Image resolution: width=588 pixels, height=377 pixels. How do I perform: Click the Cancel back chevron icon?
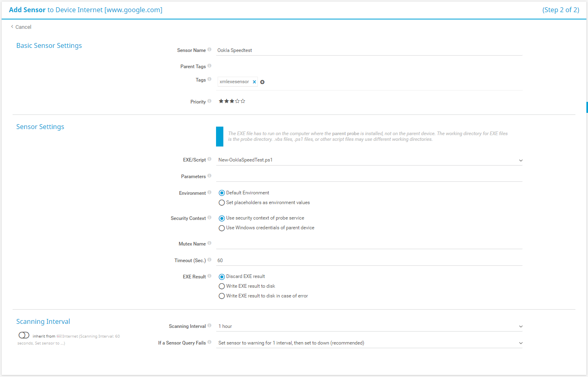click(12, 27)
